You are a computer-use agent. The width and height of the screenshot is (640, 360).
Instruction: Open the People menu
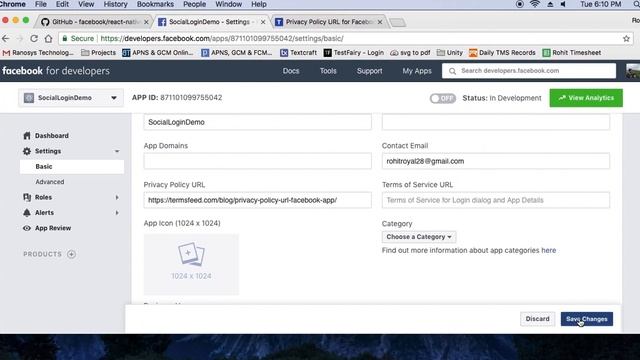tap(194, 4)
